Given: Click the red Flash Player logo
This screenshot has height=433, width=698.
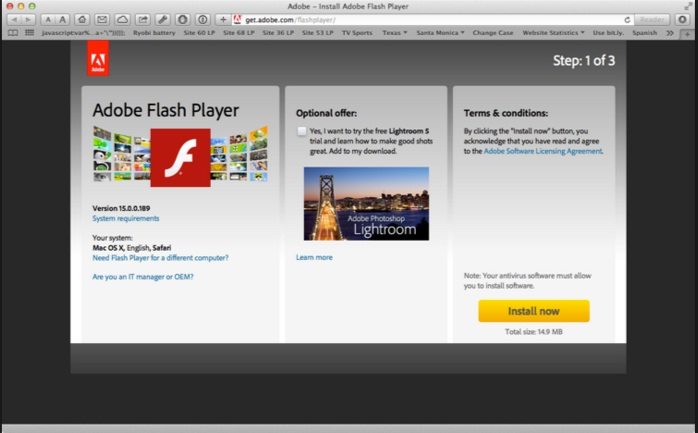Looking at the screenshot, I should pos(180,158).
